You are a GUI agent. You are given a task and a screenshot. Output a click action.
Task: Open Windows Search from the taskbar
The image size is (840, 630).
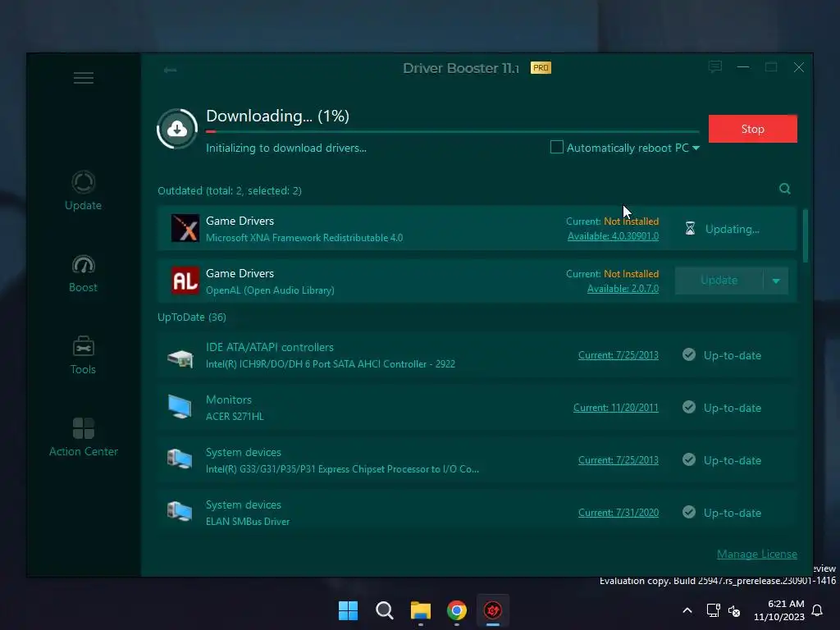pos(384,610)
